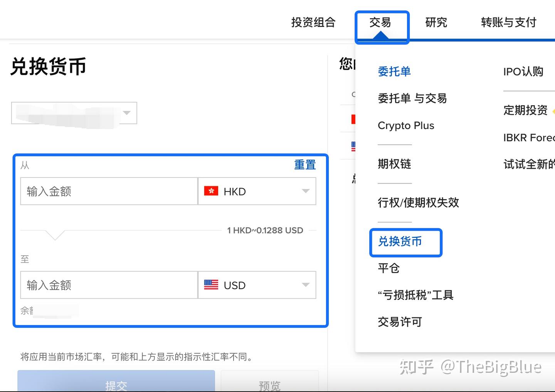This screenshot has height=392, width=555.
Task: Expand the HKD source currency dropdown
Action: (306, 191)
